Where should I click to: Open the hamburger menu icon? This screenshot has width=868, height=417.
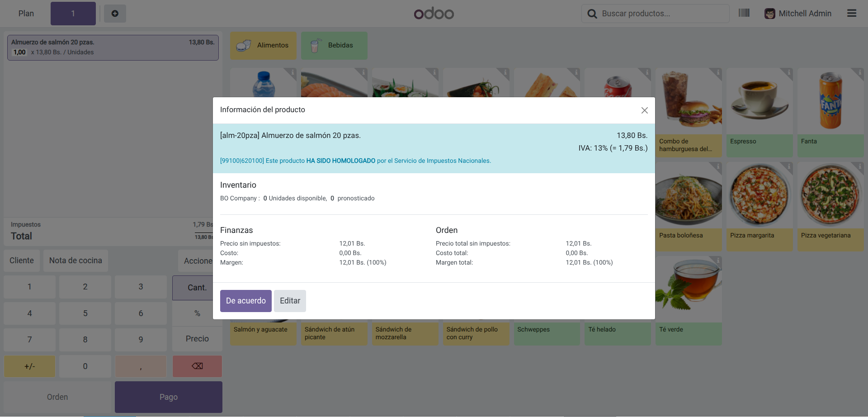pyautogui.click(x=851, y=14)
